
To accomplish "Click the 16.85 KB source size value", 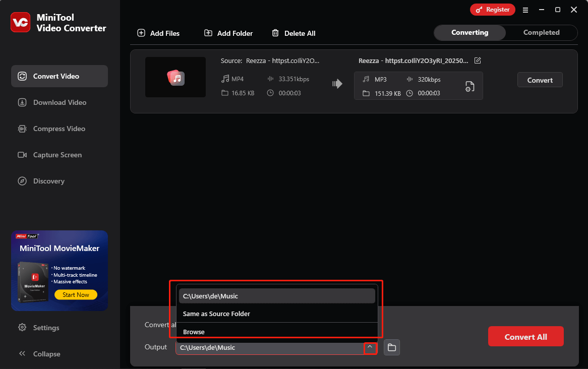I will [x=243, y=93].
